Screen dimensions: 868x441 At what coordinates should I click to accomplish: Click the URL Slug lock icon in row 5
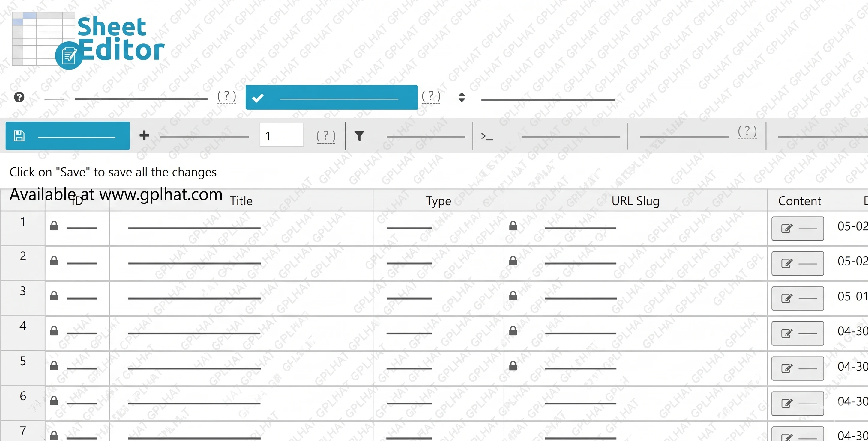[513, 366]
